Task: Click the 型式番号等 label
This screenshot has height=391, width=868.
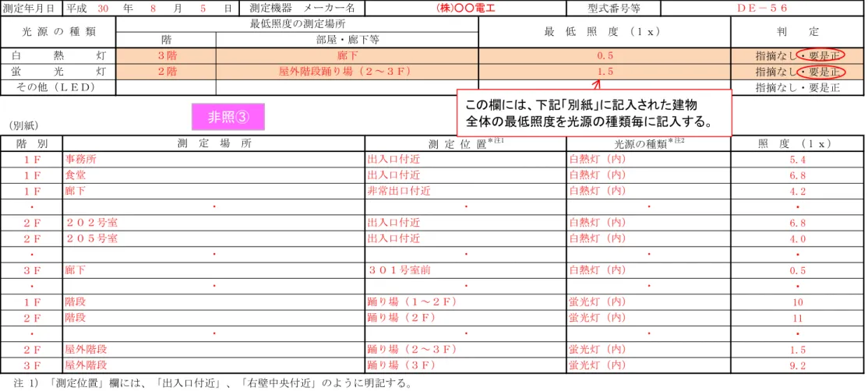Action: (614, 9)
